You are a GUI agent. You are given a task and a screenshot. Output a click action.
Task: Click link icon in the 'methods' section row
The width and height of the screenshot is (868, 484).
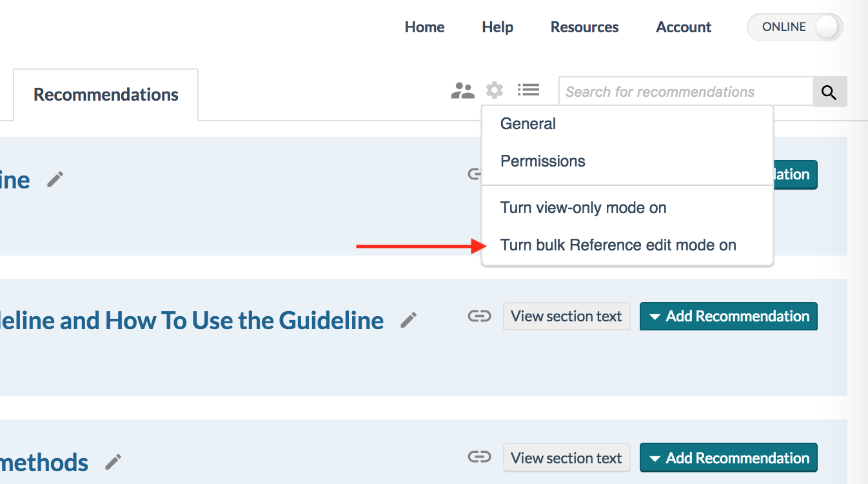(x=479, y=458)
